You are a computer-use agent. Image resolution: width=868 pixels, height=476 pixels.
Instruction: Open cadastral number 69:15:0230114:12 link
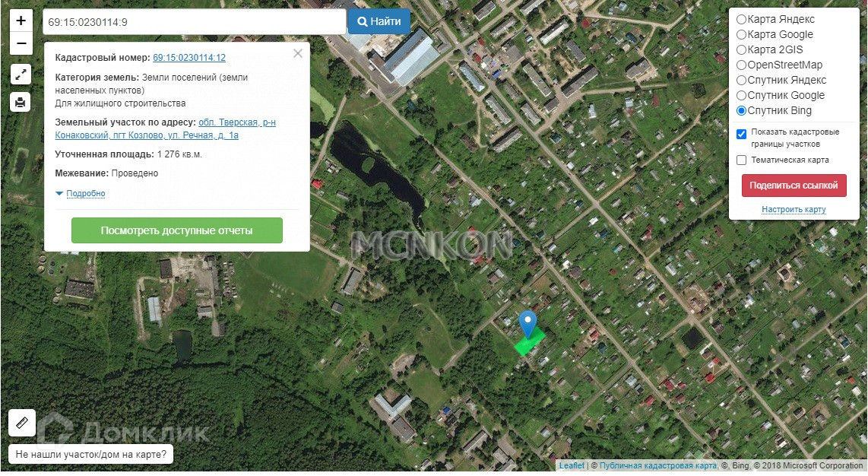189,58
